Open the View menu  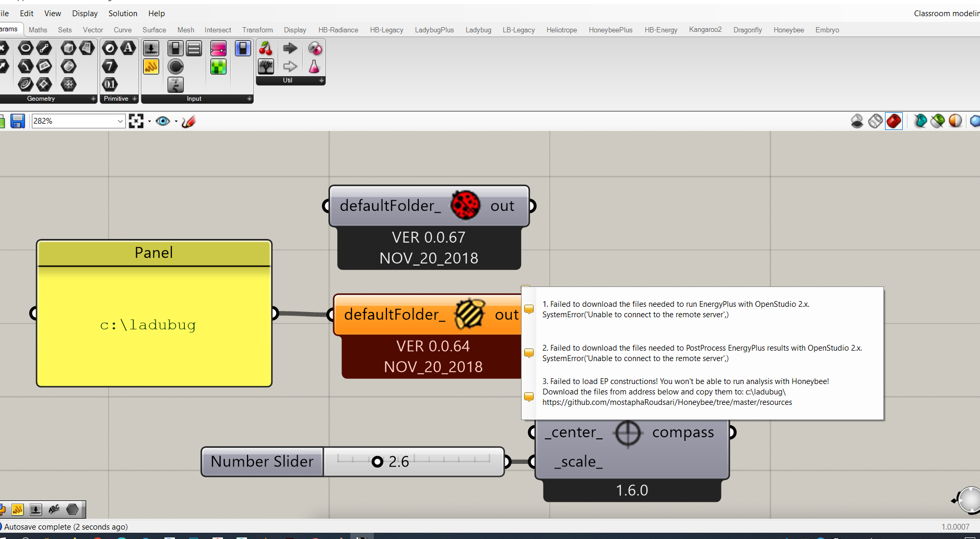point(52,14)
